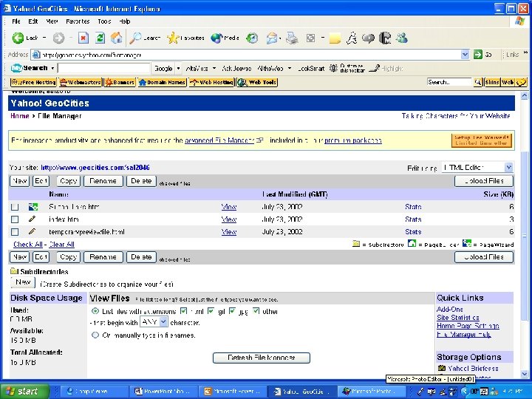Image resolution: width=532 pixels, height=399 pixels.
Task: Check the checkbox for the first file row
Action: coord(15,207)
